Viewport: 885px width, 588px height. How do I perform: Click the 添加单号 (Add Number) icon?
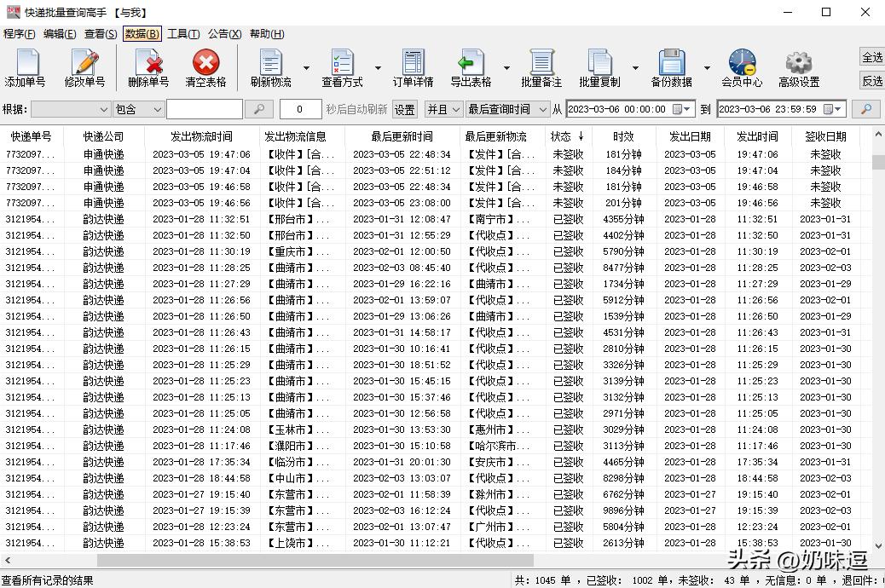tap(26, 68)
